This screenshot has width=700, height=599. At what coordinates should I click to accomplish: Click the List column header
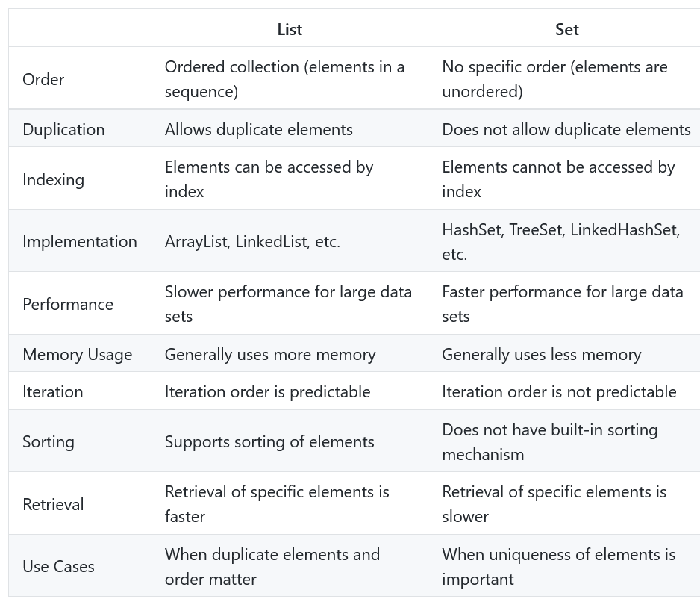point(290,29)
